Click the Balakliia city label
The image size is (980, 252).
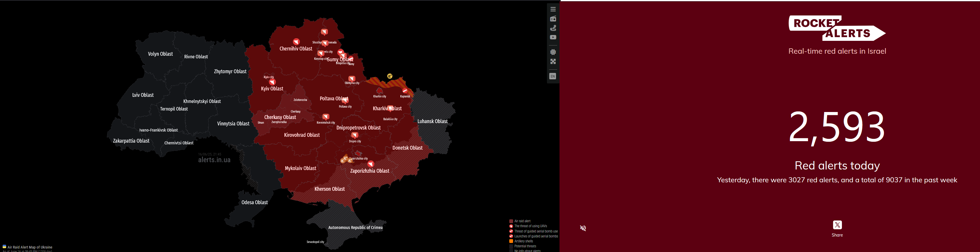pos(390,119)
